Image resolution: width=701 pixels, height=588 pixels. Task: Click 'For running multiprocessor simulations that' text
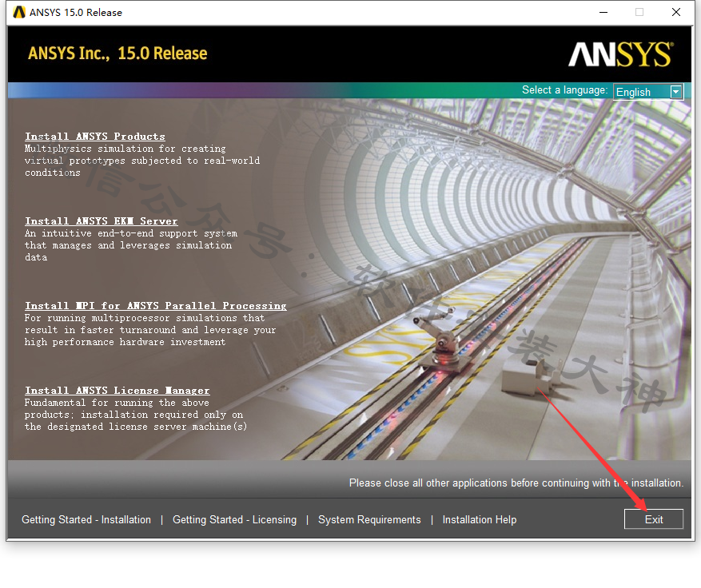point(145,318)
